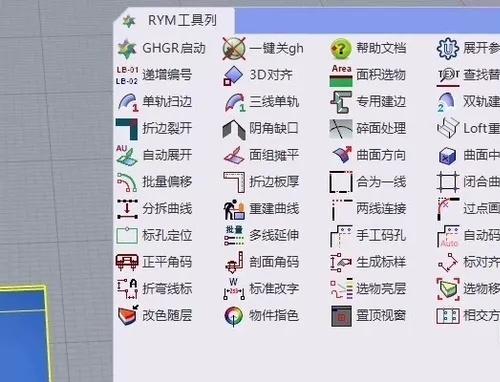Click the 手工码孔 icon

(x=341, y=236)
